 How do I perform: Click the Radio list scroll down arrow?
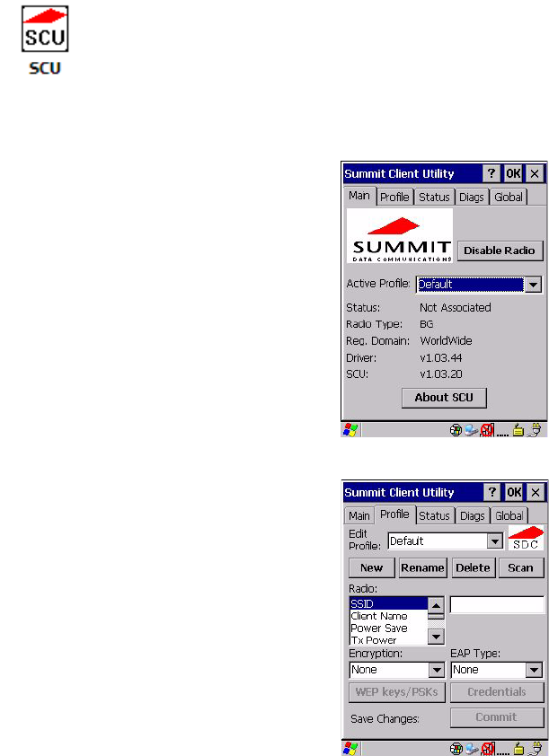(x=436, y=637)
